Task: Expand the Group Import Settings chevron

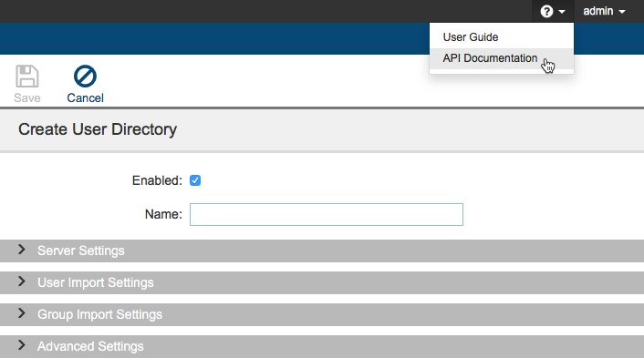Action: click(x=22, y=313)
